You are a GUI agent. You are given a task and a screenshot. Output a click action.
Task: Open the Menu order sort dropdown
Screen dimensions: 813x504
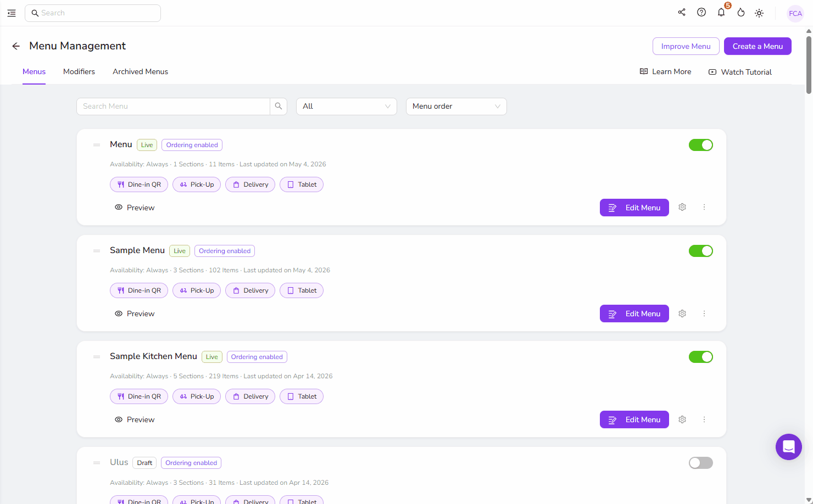coord(456,107)
